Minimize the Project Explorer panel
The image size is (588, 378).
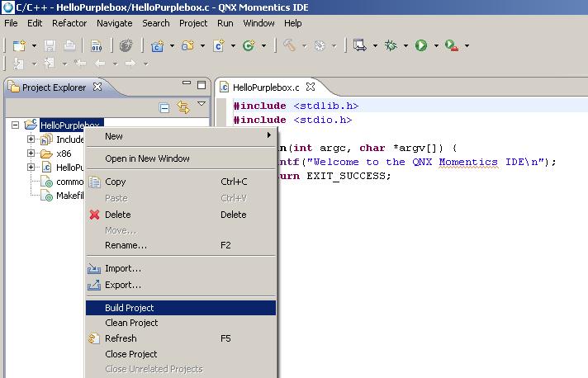point(187,83)
